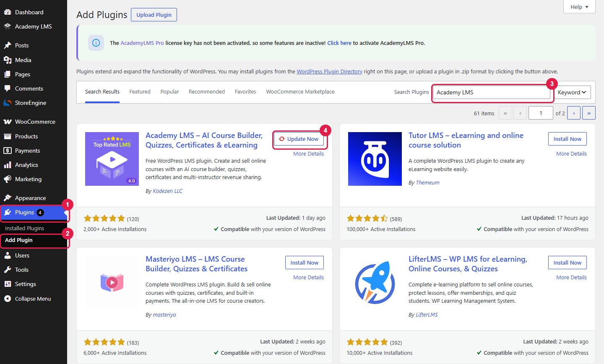The image size is (604, 364).
Task: Click the Media icon in sidebar
Action: click(x=8, y=60)
